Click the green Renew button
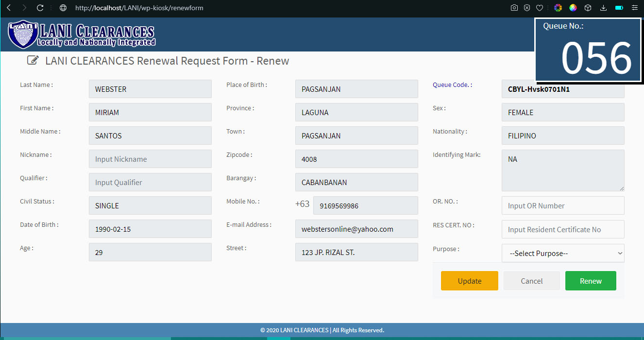The width and height of the screenshot is (644, 340). click(590, 281)
